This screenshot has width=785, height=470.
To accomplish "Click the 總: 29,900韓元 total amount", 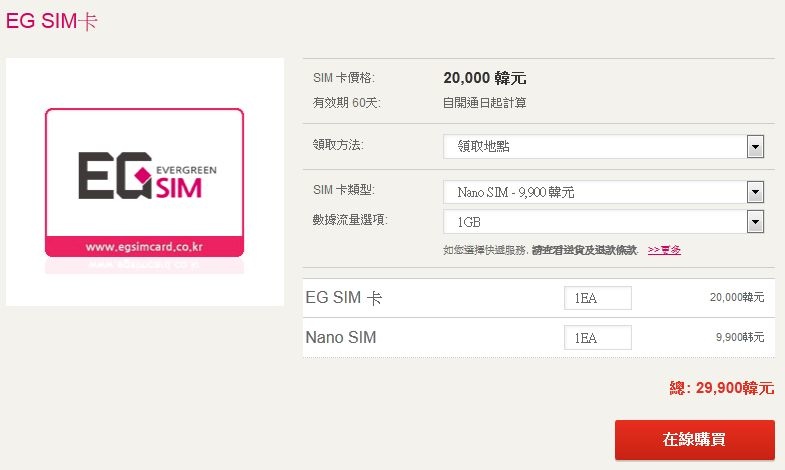I will pyautogui.click(x=721, y=388).
